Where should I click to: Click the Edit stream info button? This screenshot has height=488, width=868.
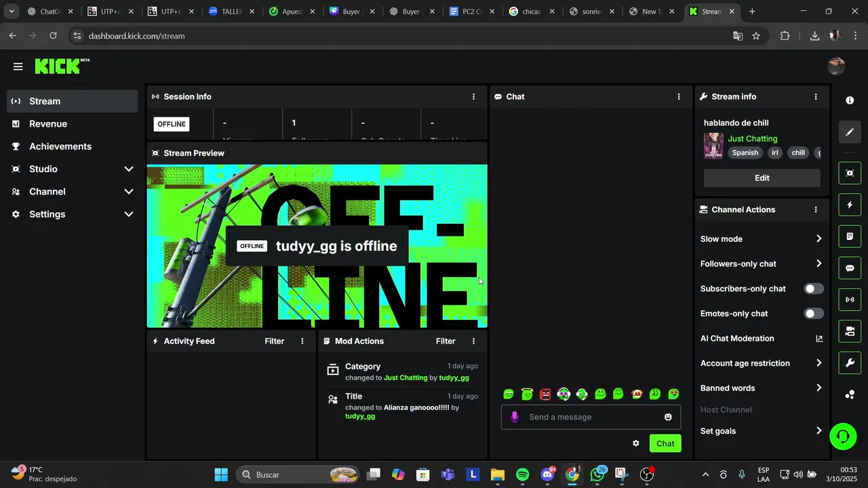point(762,178)
